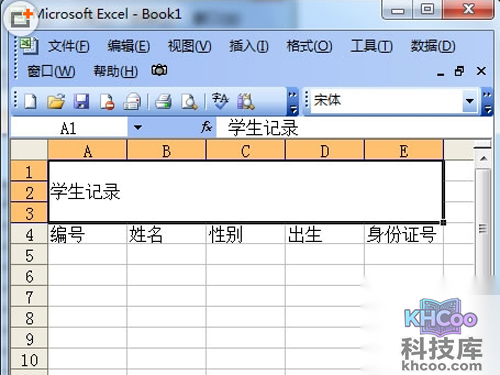The width and height of the screenshot is (500, 375).
Task: Select column B header
Action: [166, 151]
